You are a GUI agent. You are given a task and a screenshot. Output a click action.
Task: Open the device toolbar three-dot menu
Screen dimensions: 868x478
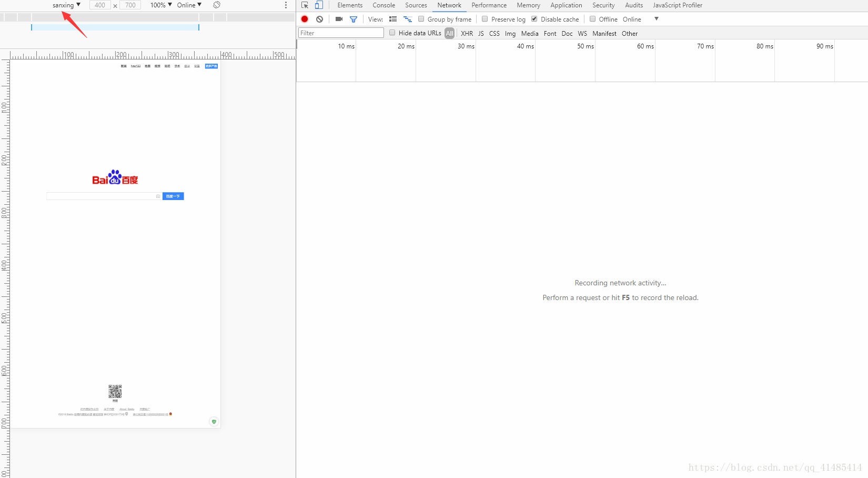(x=286, y=5)
